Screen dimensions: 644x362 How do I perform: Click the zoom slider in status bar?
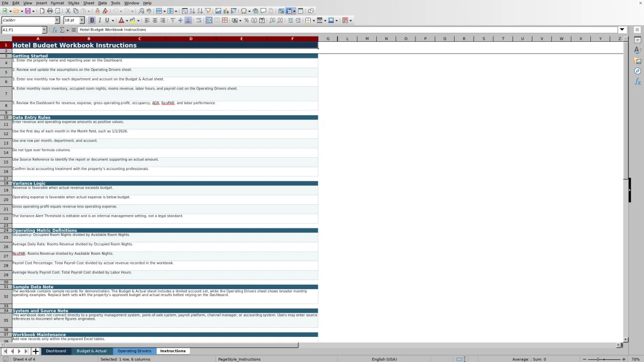[x=604, y=359]
